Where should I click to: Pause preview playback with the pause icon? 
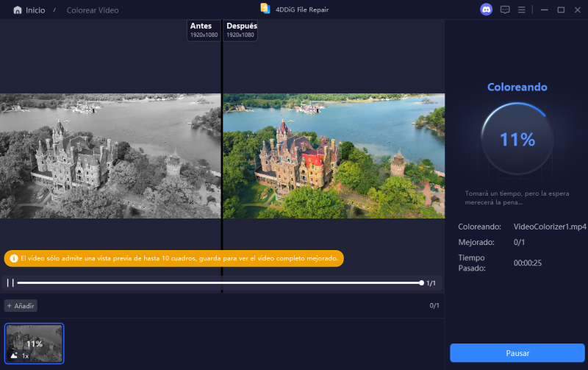pyautogui.click(x=10, y=282)
